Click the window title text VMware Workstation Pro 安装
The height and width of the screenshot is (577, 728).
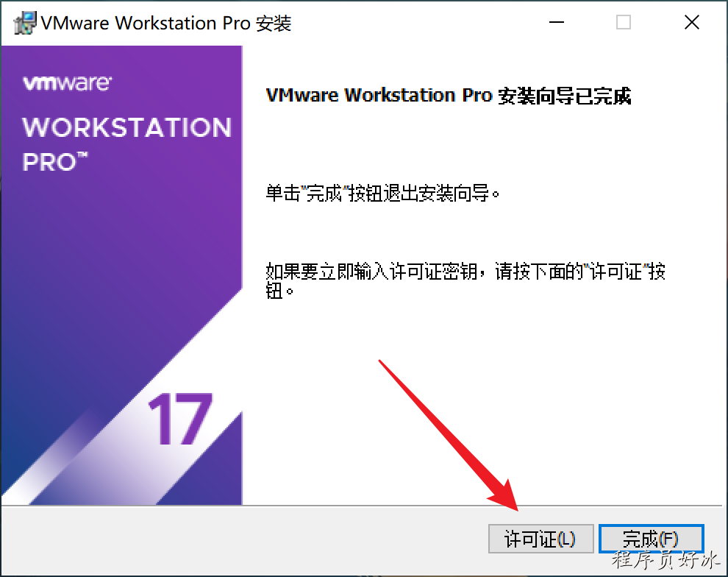point(165,23)
